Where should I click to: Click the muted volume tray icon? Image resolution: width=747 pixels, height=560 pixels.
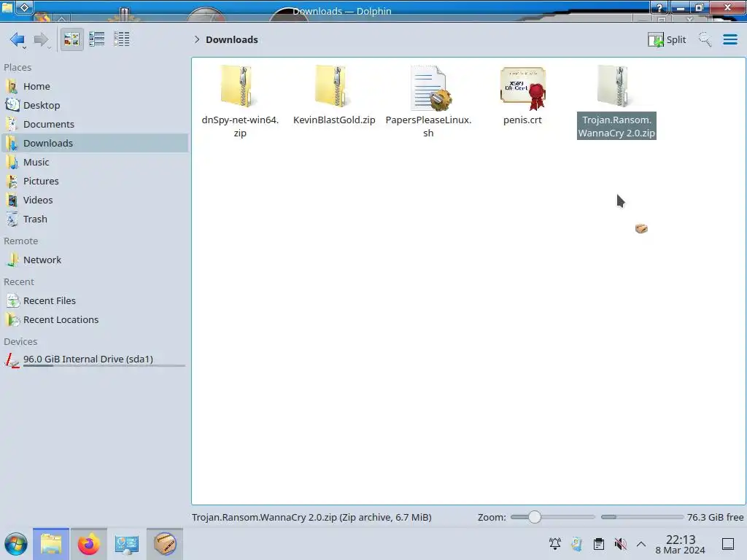click(620, 544)
